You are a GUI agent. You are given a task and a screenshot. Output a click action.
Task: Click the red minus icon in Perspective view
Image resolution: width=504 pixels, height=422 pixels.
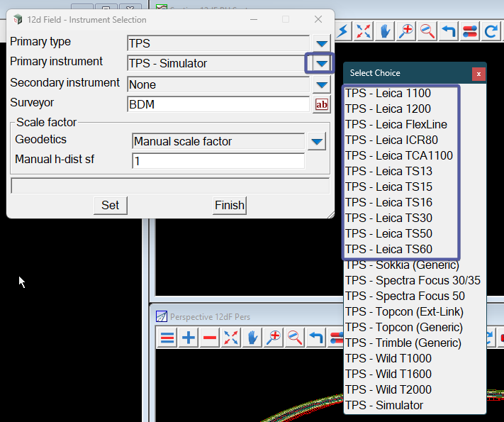[210, 338]
